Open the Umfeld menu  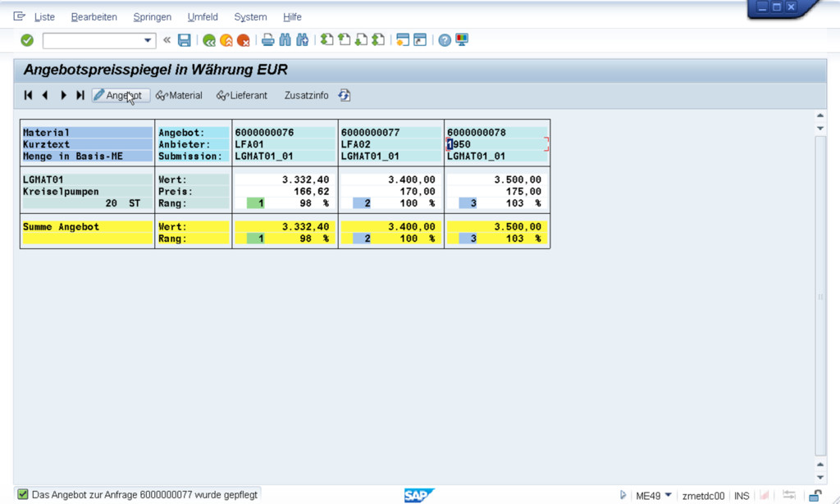pyautogui.click(x=203, y=17)
